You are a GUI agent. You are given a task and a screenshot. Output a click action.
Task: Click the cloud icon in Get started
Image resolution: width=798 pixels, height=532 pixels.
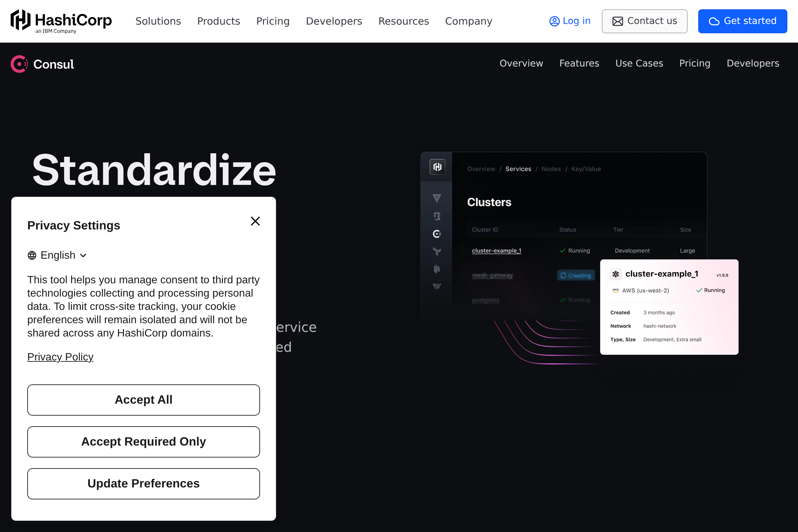coord(714,21)
